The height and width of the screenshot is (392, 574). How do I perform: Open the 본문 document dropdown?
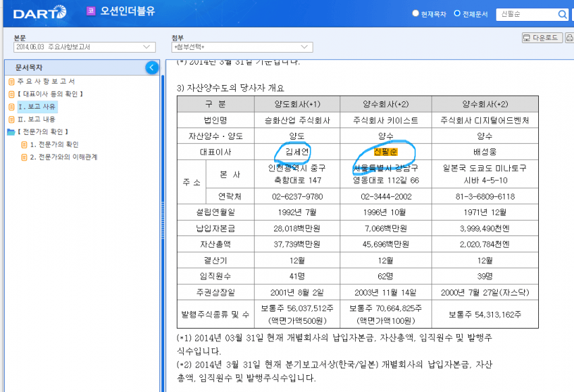click(x=84, y=47)
